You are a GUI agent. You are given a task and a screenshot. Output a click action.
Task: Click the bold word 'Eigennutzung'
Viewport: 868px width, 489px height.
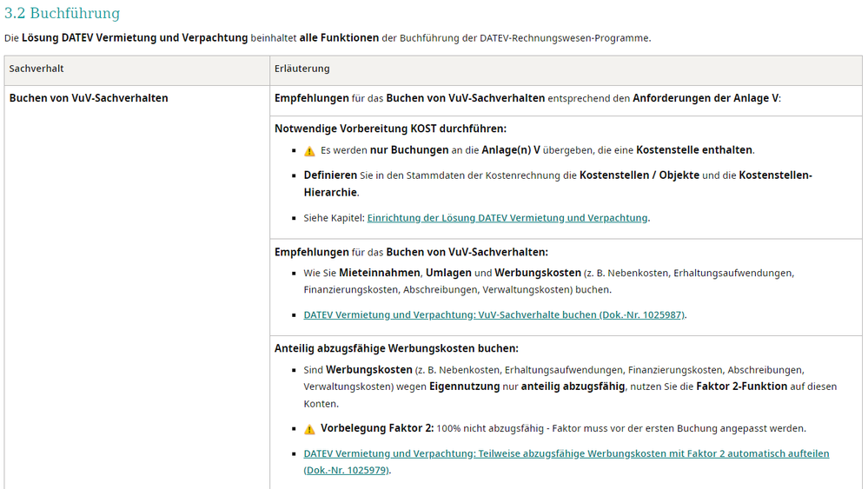tap(465, 387)
